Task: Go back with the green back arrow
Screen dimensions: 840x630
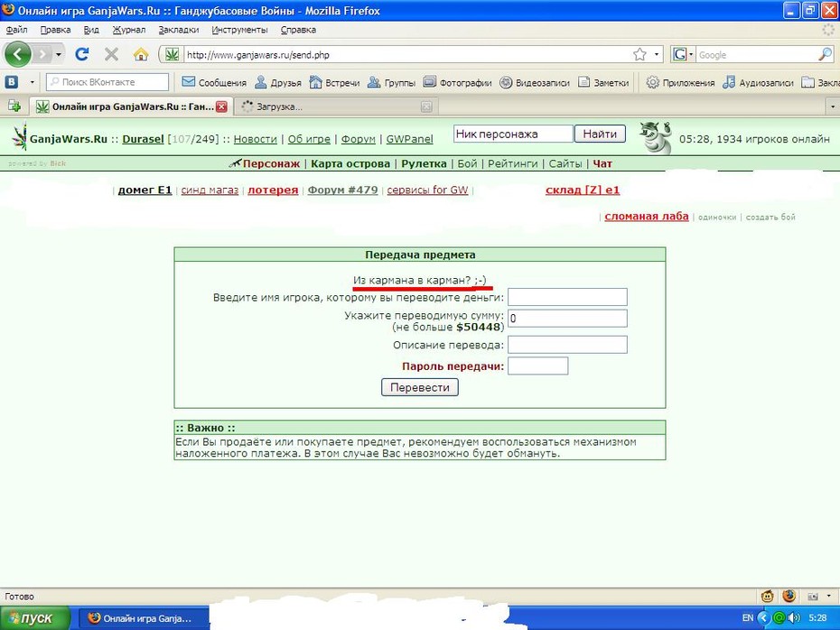Action: coord(18,54)
